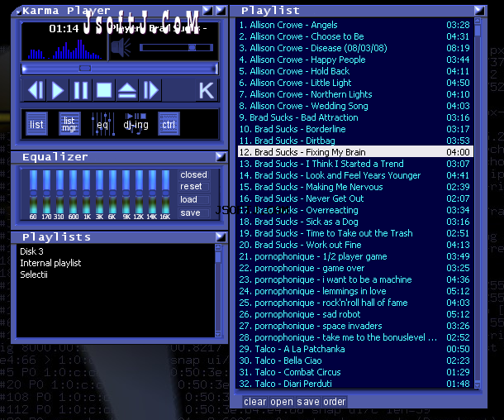
Task: Click the 01:14 elapsed time display
Action: (64, 29)
